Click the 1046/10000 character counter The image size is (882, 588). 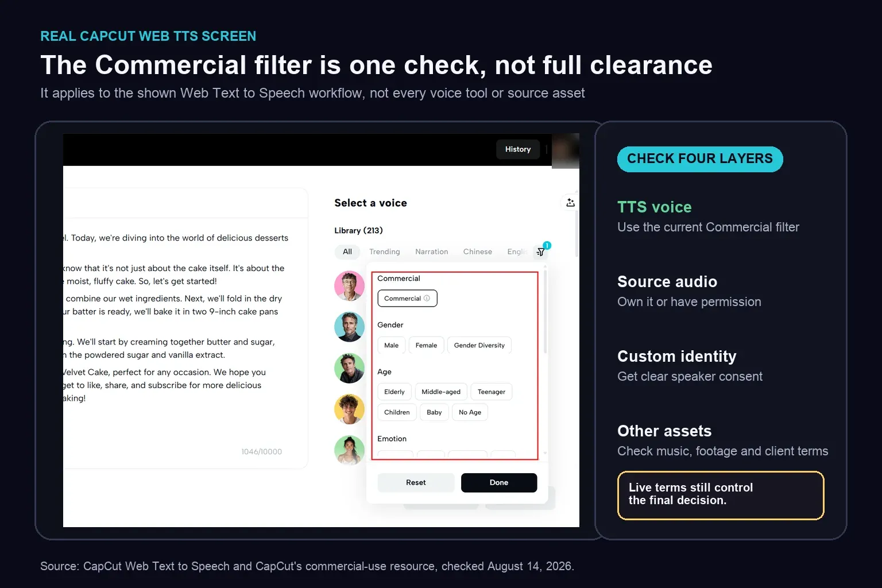tap(262, 452)
